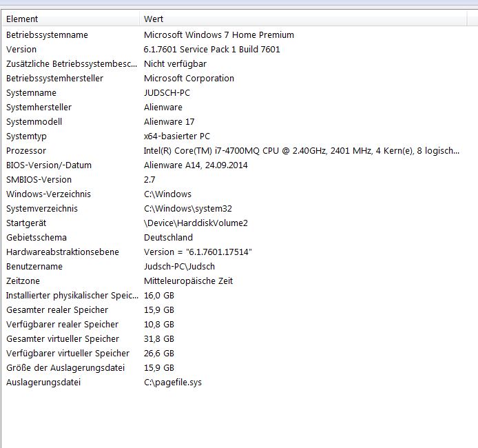Select value 6.1.7601 Service Pack 1 Build 7601
This screenshot has width=478, height=448.
pyautogui.click(x=212, y=49)
